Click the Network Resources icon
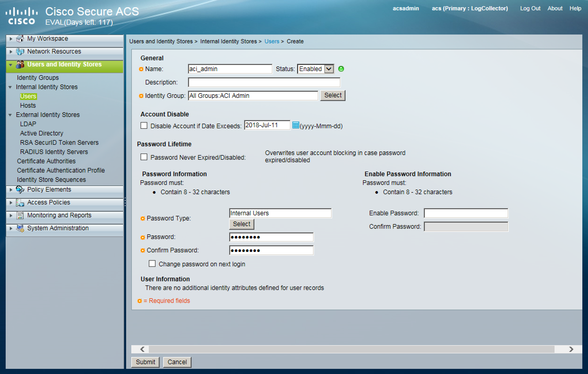This screenshot has height=374, width=588. (x=20, y=52)
